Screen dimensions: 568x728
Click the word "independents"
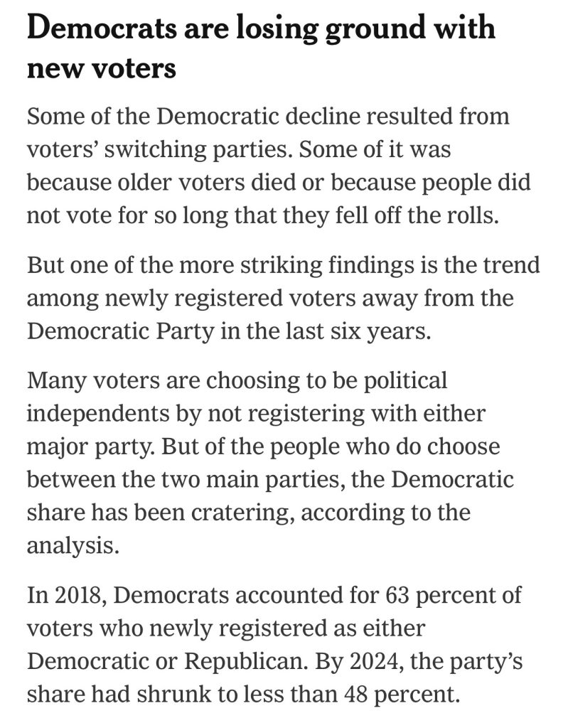(x=97, y=413)
